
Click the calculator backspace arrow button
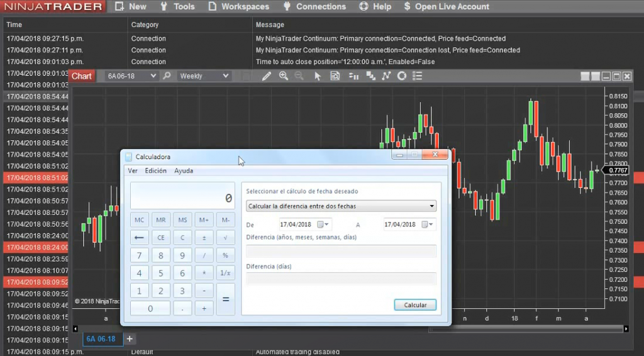(139, 238)
